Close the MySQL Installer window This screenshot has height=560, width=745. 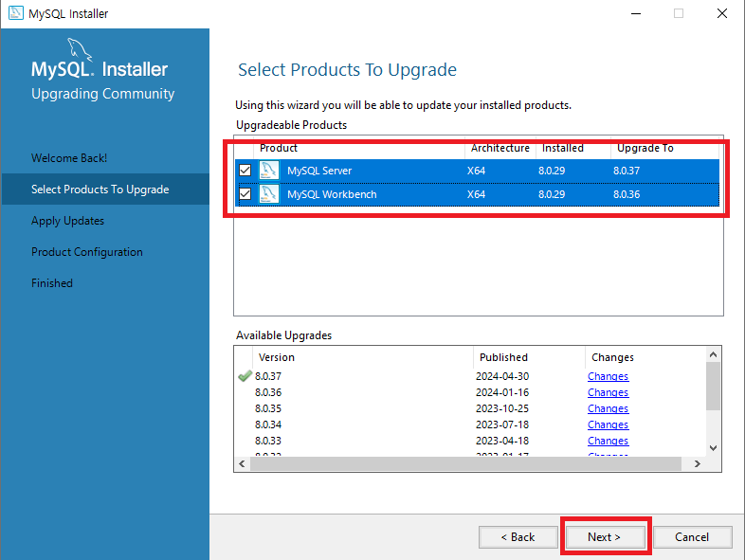721,13
